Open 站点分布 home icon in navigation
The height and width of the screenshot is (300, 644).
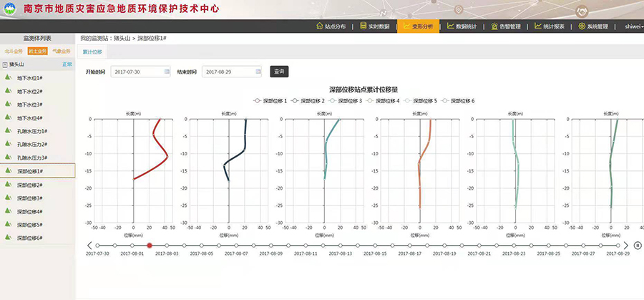click(x=319, y=26)
